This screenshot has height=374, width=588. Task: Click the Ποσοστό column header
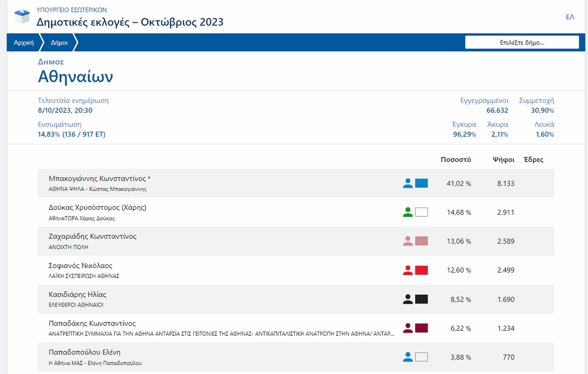[455, 159]
